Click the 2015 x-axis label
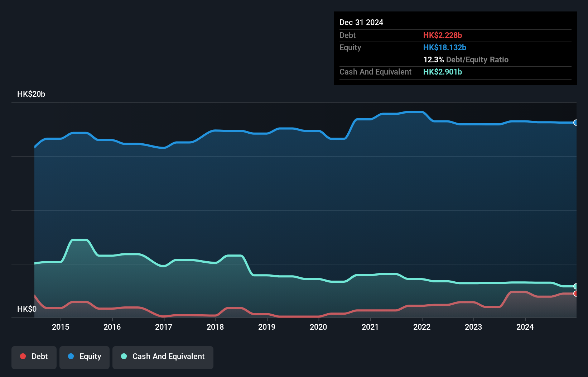This screenshot has height=377, width=588. (x=61, y=327)
